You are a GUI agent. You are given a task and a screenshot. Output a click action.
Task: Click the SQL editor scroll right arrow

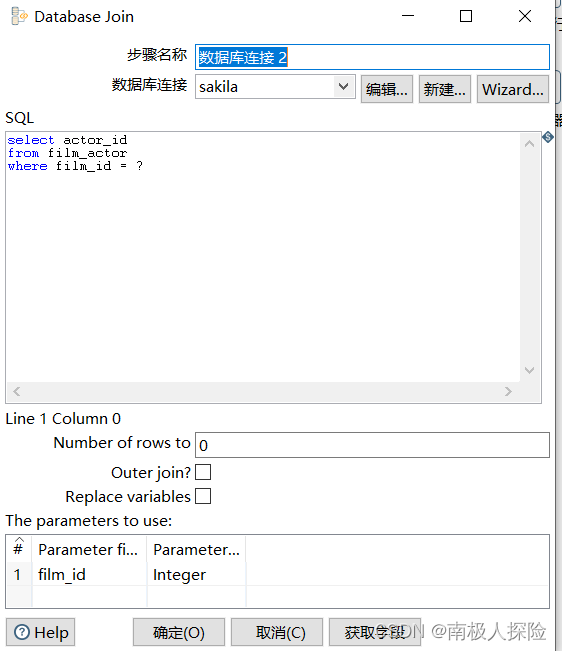click(508, 392)
